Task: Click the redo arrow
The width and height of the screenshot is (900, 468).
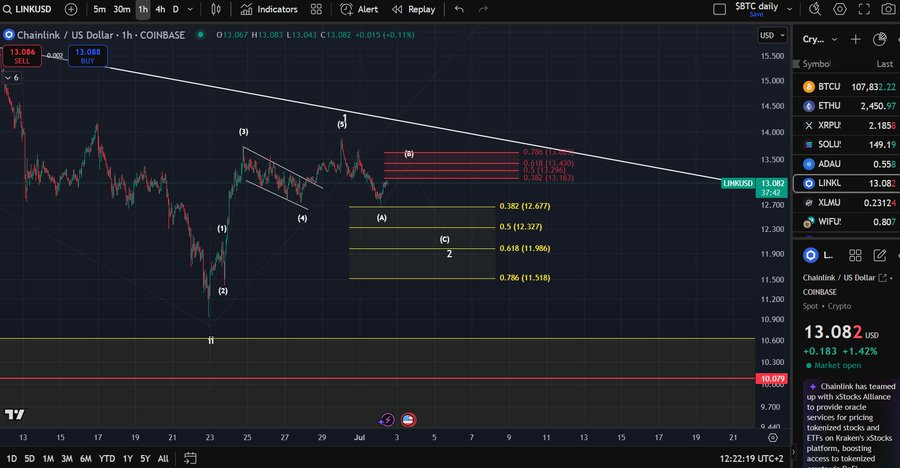Action: pyautogui.click(x=483, y=9)
